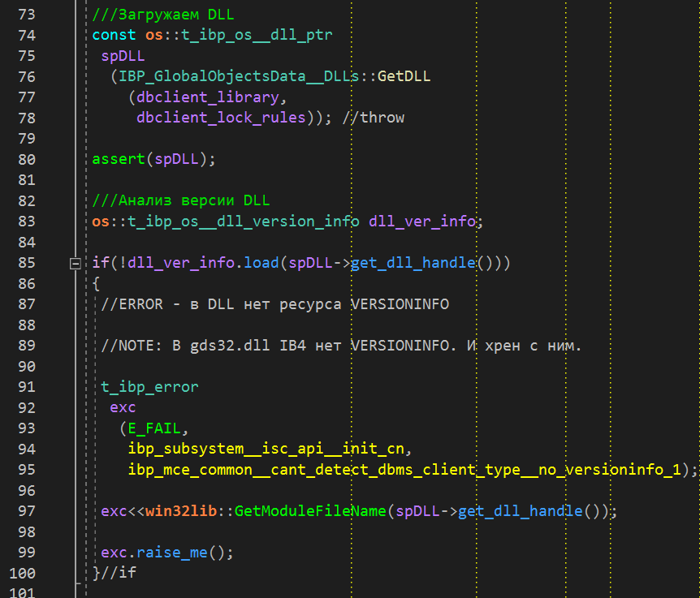Click the t_ibp_error type name
The width and height of the screenshot is (700, 598).
[149, 387]
